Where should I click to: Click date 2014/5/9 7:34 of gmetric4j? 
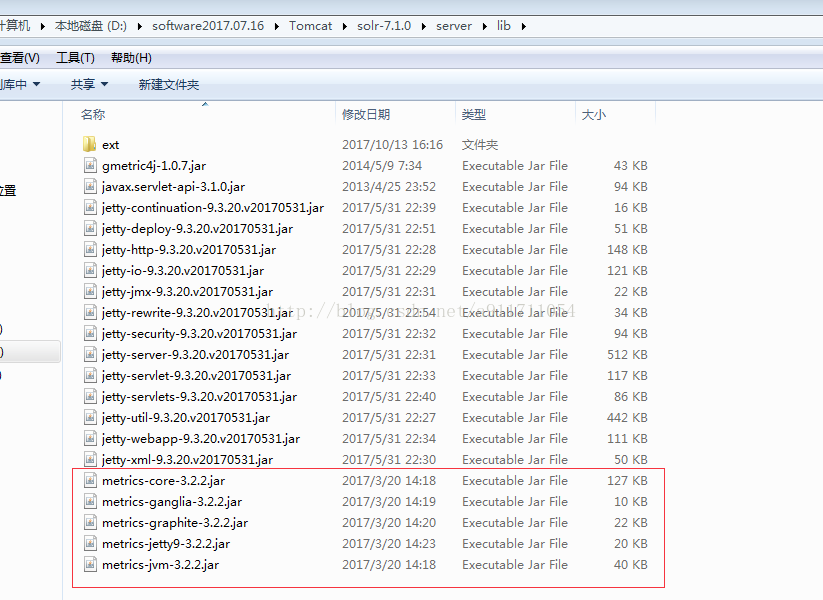click(x=382, y=166)
